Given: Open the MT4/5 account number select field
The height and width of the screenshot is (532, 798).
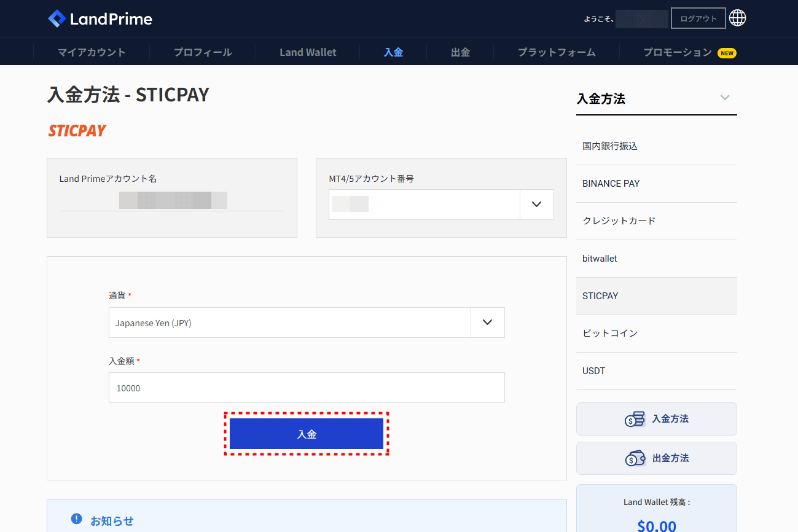Looking at the screenshot, I should (441, 205).
